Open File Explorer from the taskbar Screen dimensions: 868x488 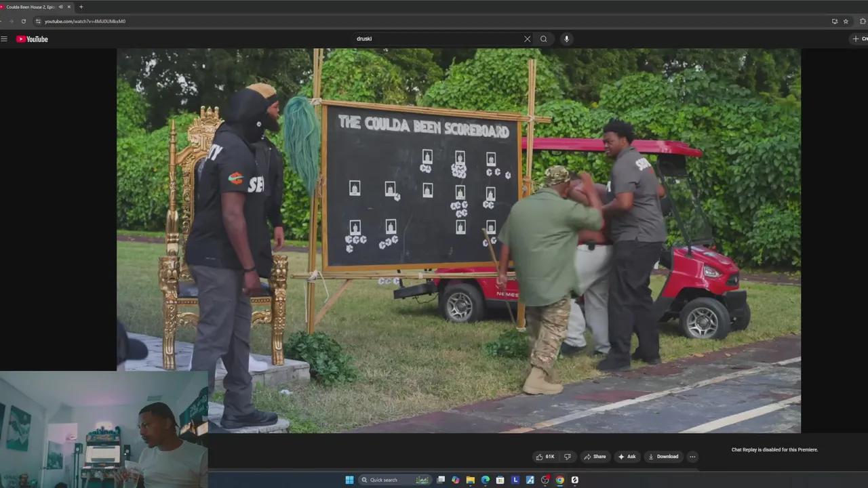point(471,480)
